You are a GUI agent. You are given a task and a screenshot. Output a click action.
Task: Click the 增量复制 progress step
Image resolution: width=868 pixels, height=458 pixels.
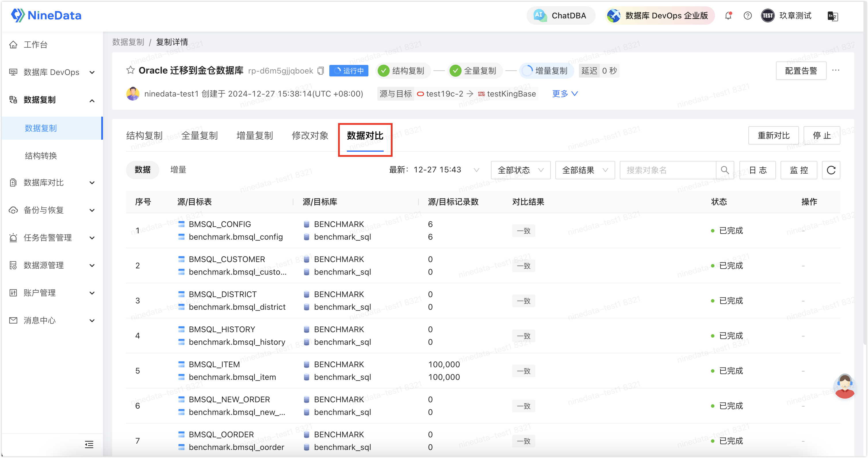(x=546, y=71)
